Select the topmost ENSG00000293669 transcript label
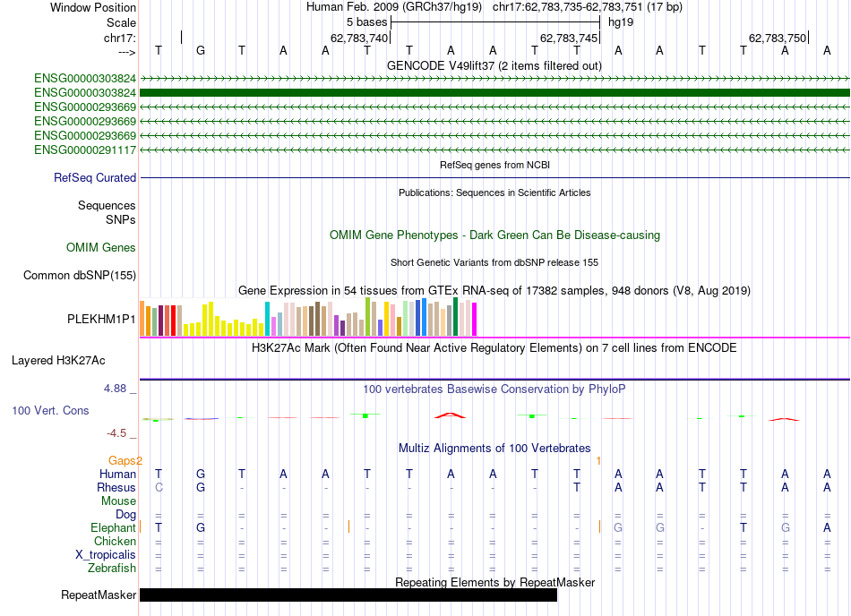 pyautogui.click(x=85, y=107)
